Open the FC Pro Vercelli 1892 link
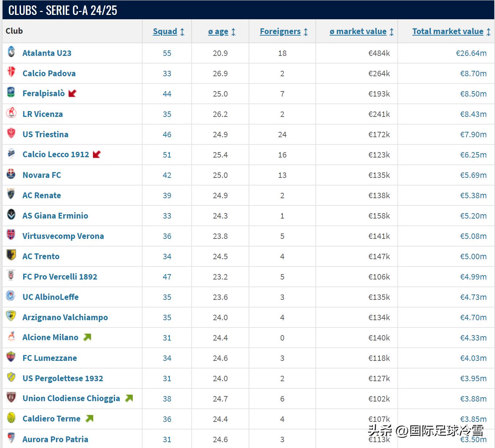The width and height of the screenshot is (495, 448). (60, 277)
